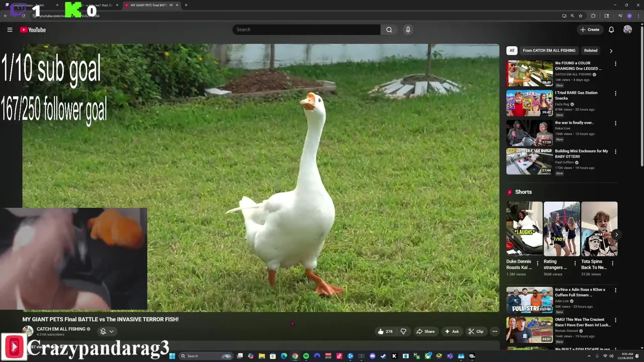644x362 pixels.
Task: Click the goose video player area
Action: click(x=261, y=178)
